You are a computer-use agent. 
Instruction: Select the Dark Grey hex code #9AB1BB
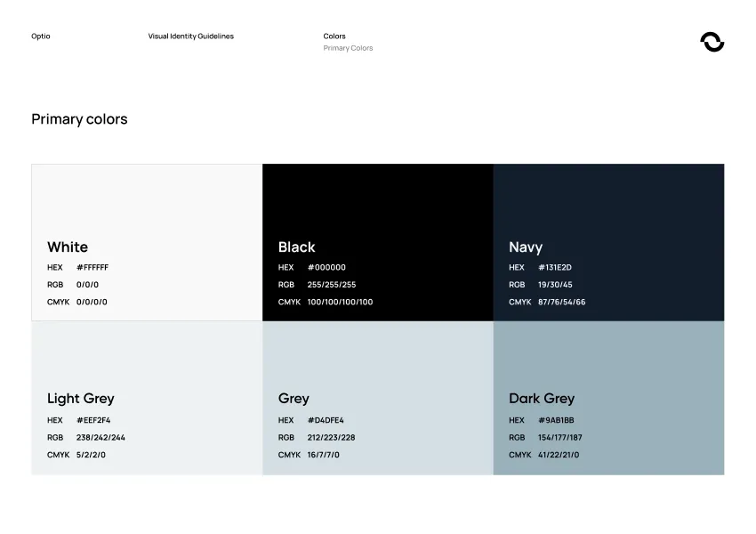(x=555, y=420)
